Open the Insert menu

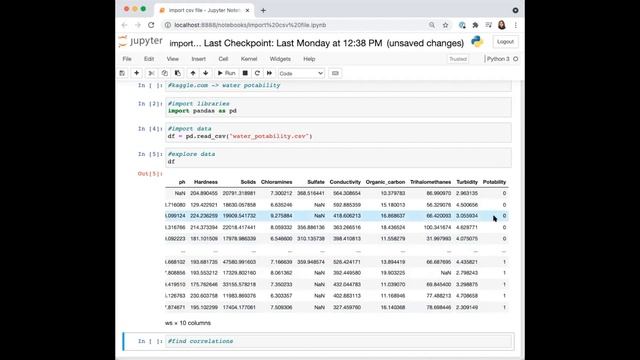tap(199, 59)
